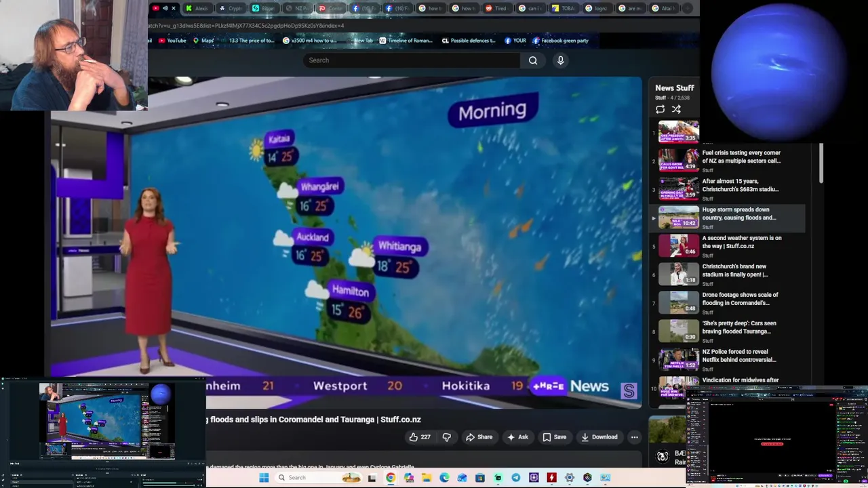Switch to the NZ P browser tab

point(298,8)
